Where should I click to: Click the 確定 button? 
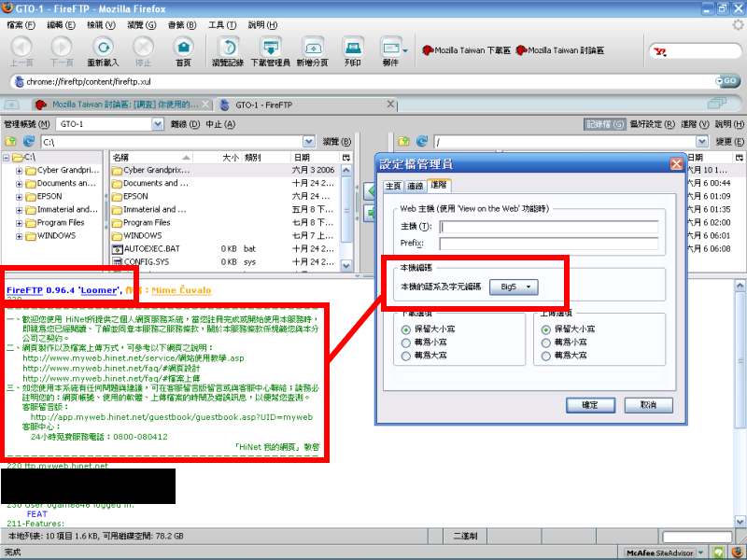(x=590, y=405)
